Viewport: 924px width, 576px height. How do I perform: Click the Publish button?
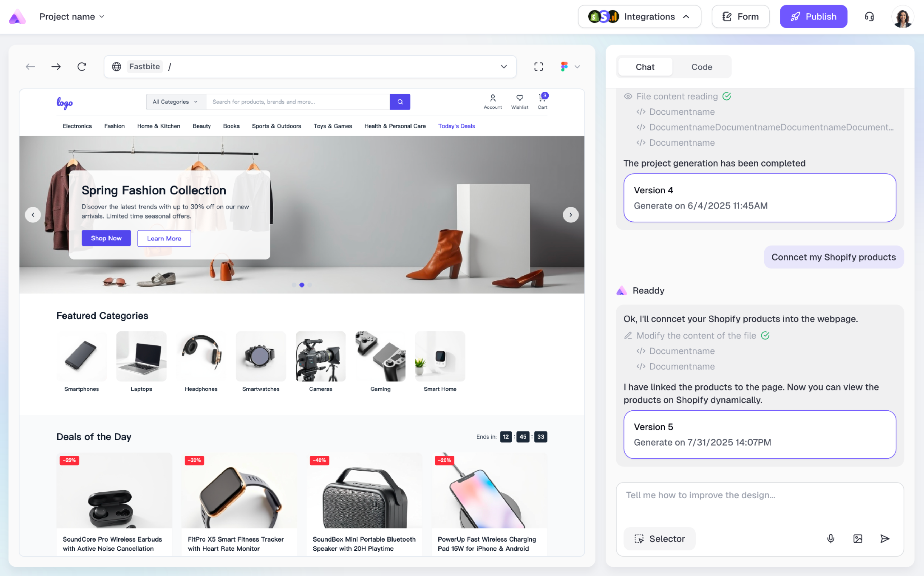(x=813, y=17)
